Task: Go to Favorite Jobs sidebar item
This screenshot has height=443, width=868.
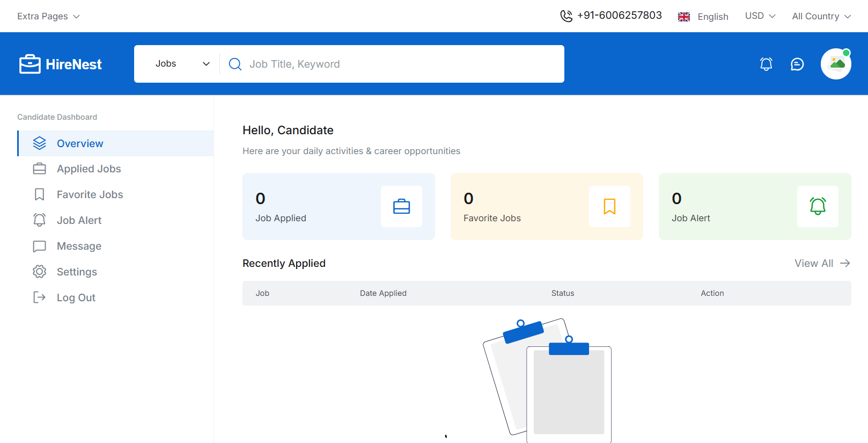Action: 90,194
